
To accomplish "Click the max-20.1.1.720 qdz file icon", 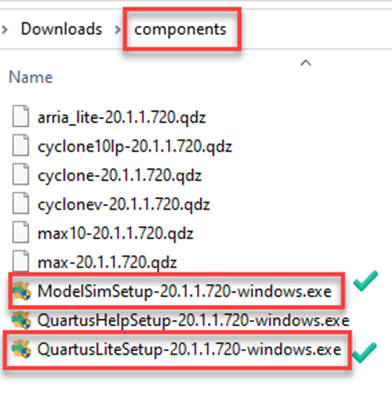I will [21, 261].
